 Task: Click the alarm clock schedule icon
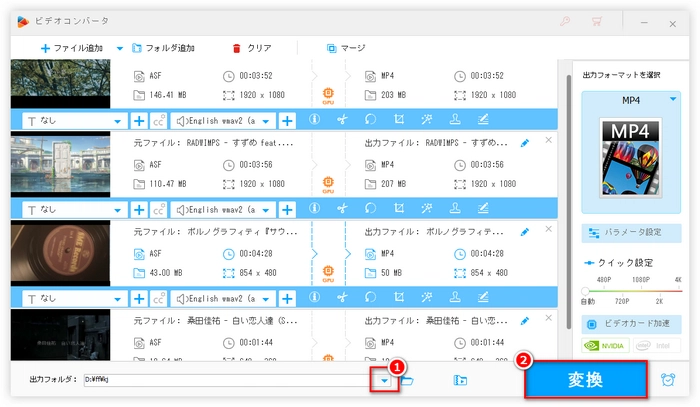point(668,380)
